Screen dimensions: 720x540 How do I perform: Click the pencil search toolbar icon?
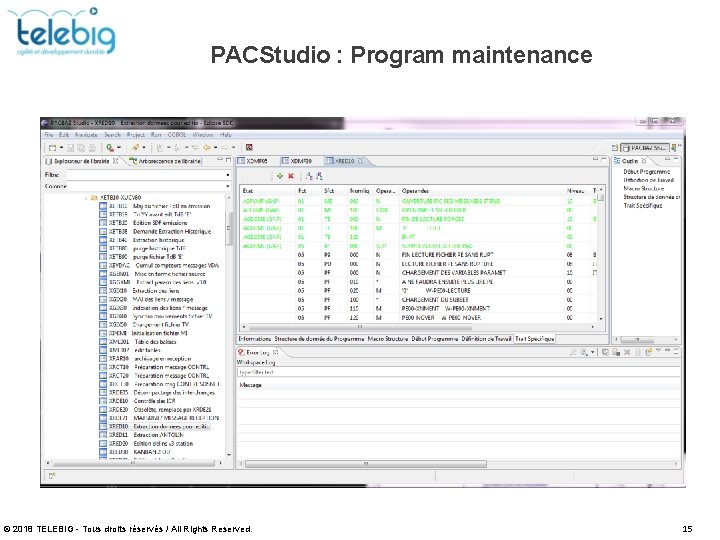point(135,148)
